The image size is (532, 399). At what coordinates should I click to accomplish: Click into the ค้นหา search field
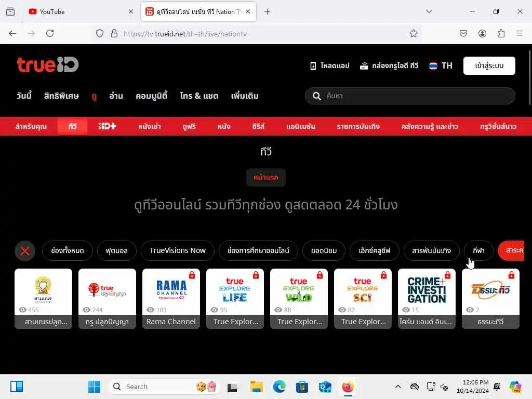tap(410, 96)
